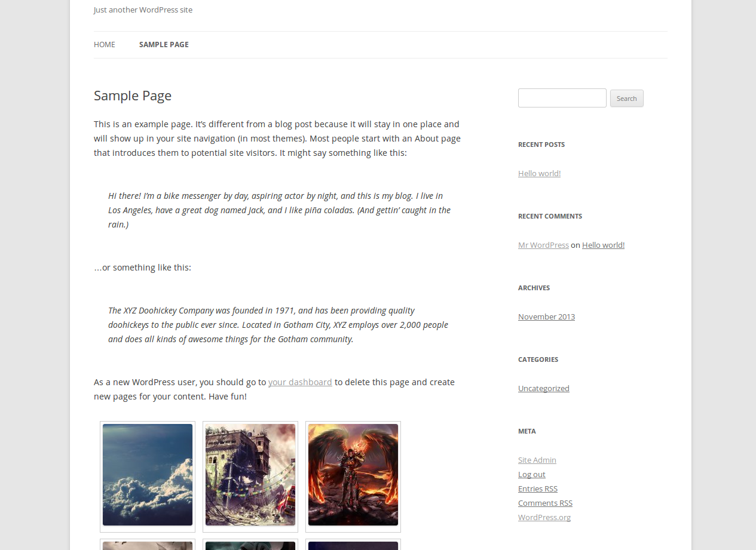Select the SAMPLE PAGE navigation item

point(164,45)
